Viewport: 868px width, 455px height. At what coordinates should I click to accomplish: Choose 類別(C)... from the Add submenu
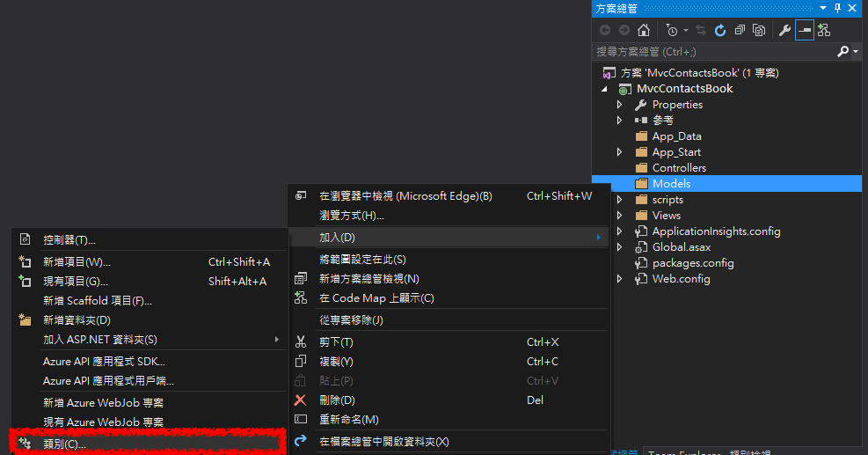[64, 444]
